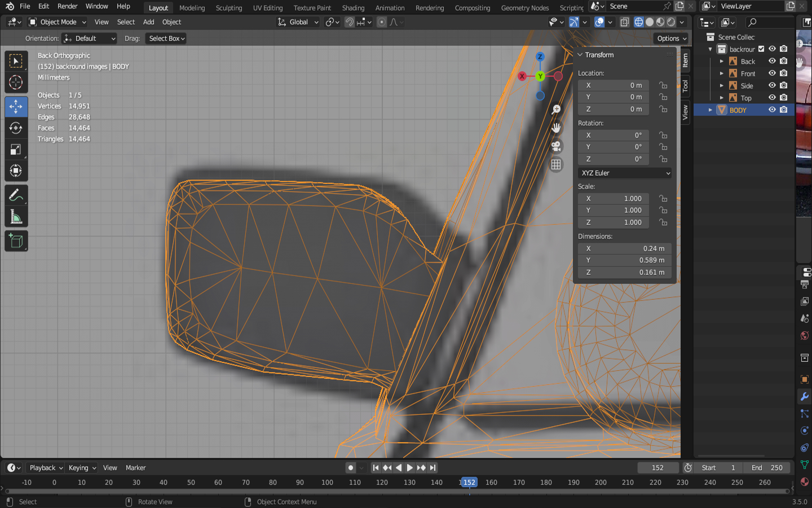
Task: Click the Scale X value slider
Action: pos(614,199)
